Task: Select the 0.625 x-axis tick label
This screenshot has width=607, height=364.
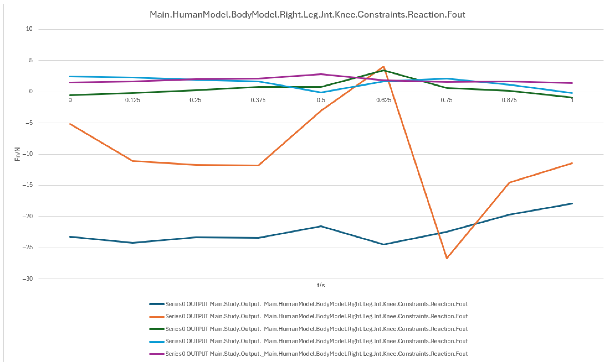Action: (384, 100)
